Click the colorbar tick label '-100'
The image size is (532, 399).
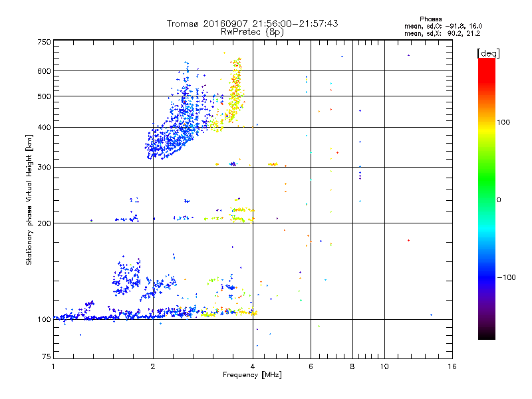pyautogui.click(x=506, y=277)
